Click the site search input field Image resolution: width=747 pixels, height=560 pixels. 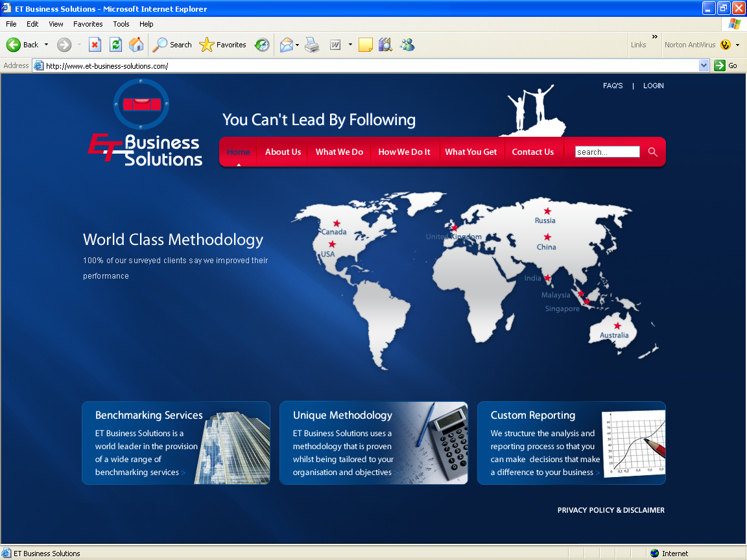tap(607, 152)
